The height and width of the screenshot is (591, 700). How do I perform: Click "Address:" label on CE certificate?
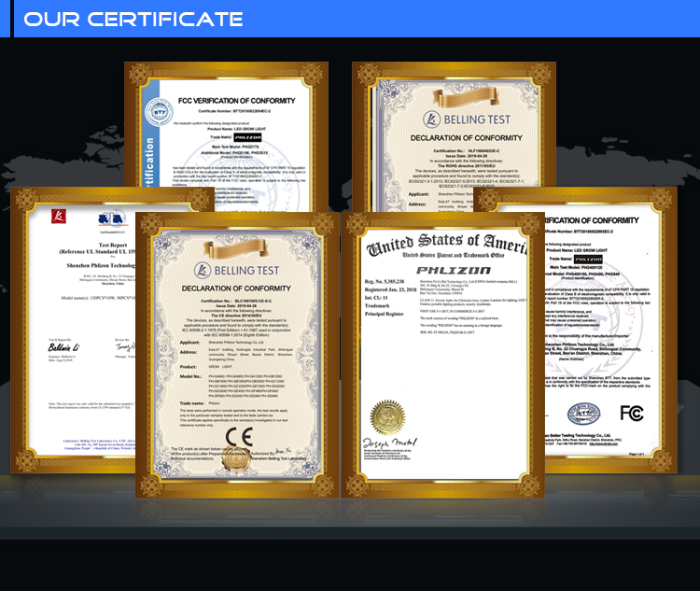tap(189, 352)
